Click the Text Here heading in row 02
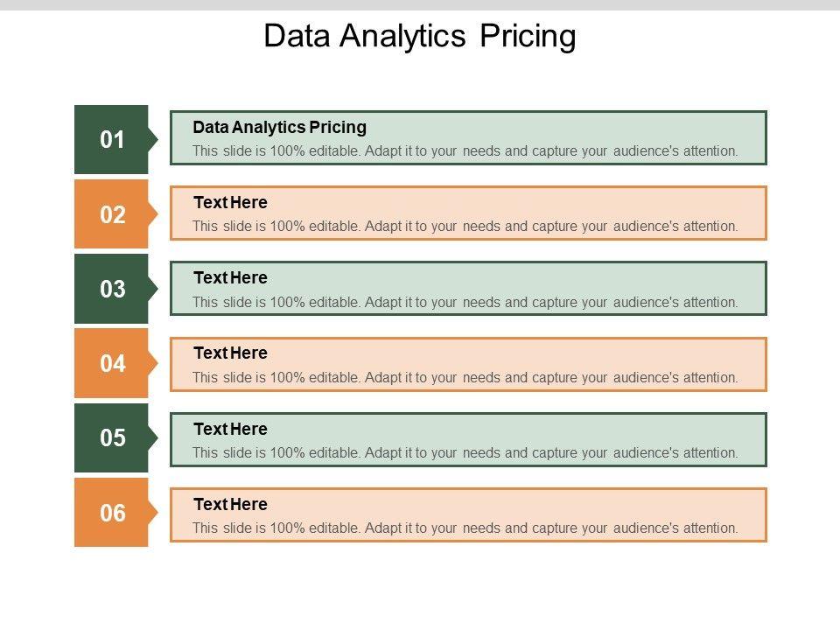This screenshot has height=630, width=840. click(x=230, y=202)
